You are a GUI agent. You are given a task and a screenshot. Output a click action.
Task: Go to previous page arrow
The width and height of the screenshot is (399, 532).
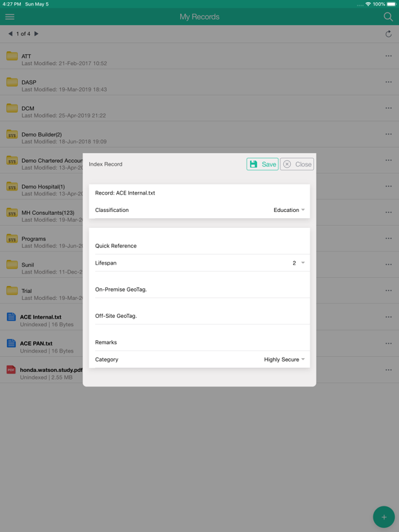(x=10, y=33)
